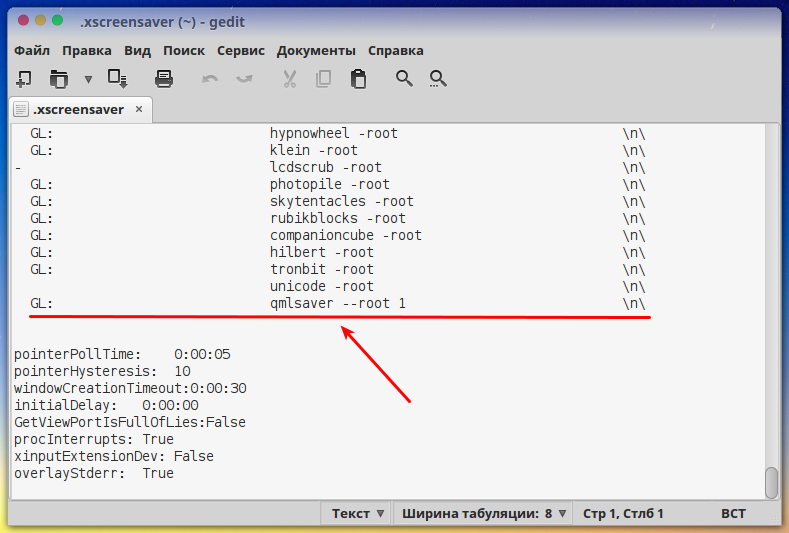The width and height of the screenshot is (789, 533).
Task: Close the .xscreensaver tab
Action: pos(139,109)
